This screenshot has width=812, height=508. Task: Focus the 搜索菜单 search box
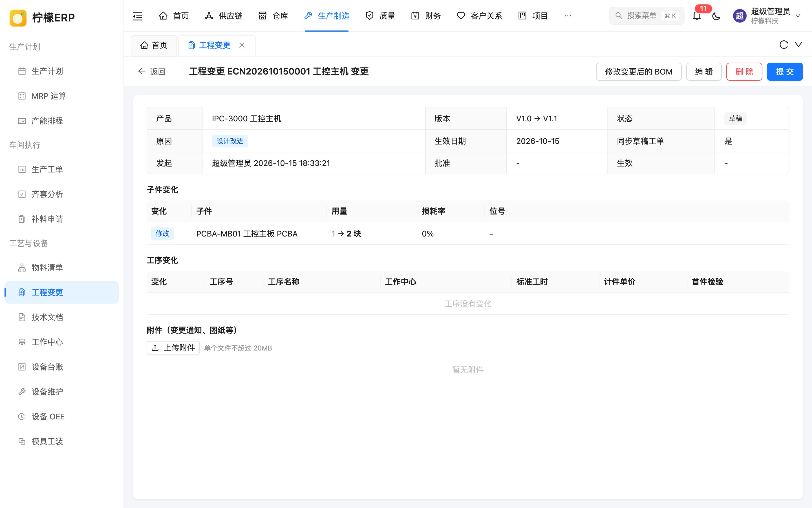[646, 16]
